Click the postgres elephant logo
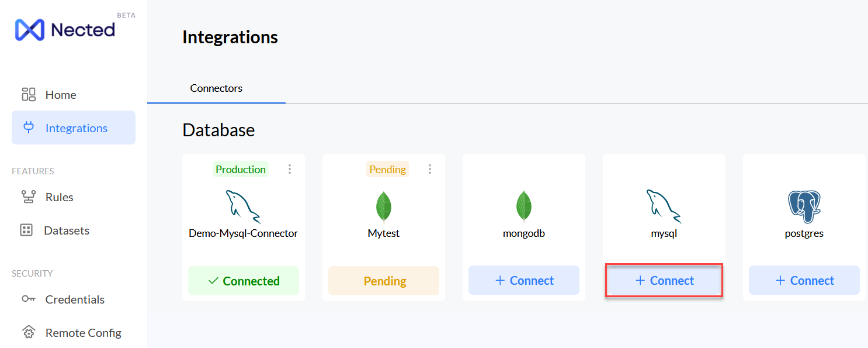Image resolution: width=868 pixels, height=348 pixels. pos(804,206)
